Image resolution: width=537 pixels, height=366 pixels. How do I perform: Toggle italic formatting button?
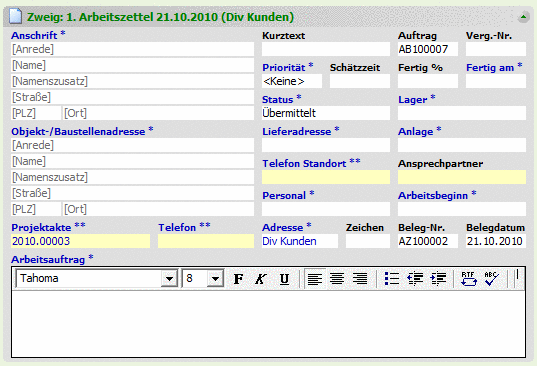(x=261, y=279)
